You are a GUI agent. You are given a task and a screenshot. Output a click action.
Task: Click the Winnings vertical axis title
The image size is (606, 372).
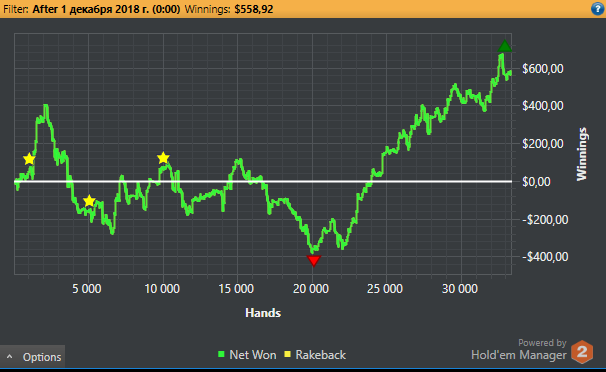coord(582,154)
